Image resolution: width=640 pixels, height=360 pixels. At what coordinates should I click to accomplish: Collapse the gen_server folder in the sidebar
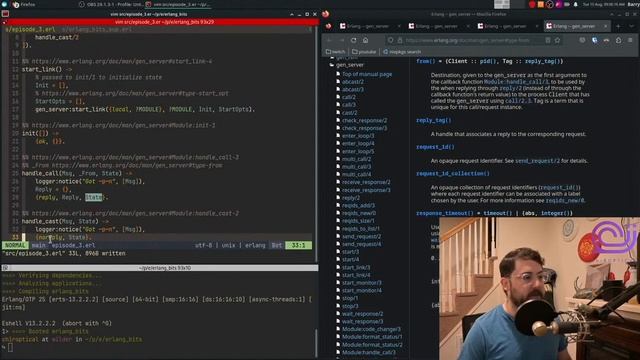tap(331, 65)
